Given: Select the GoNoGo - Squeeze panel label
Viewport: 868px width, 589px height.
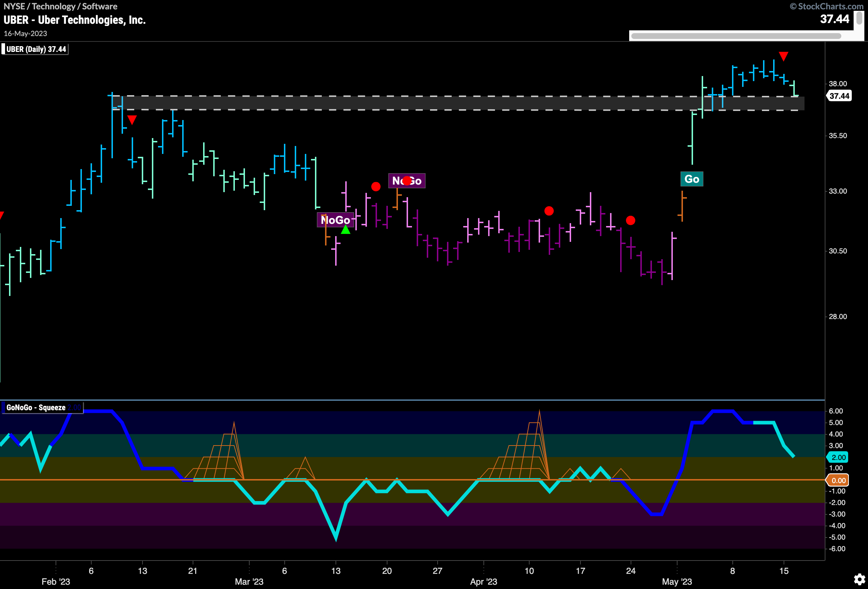Looking at the screenshot, I should point(36,407).
